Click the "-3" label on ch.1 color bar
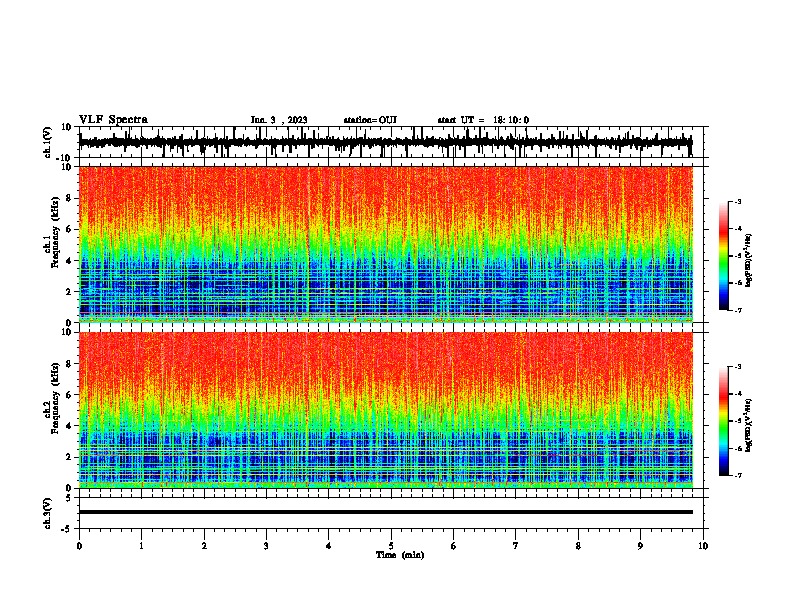Image resolution: width=792 pixels, height=612 pixels. (x=737, y=201)
